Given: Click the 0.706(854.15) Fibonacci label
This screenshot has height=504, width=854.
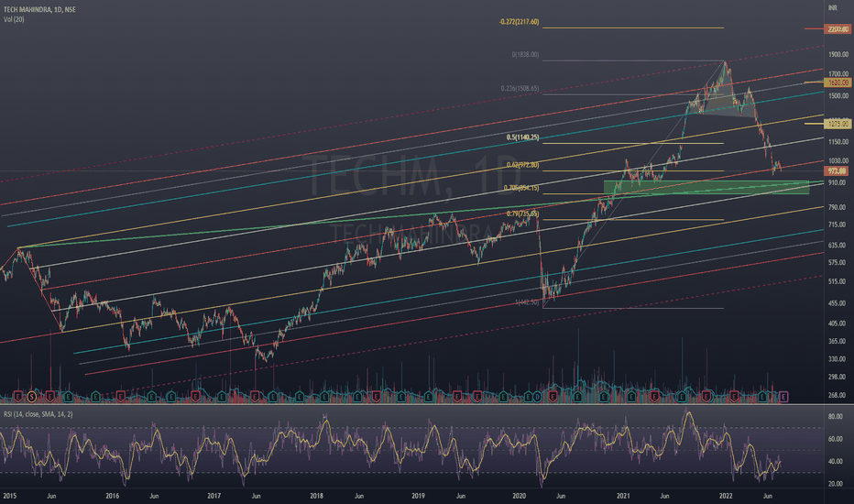Looking at the screenshot, I should click(521, 188).
